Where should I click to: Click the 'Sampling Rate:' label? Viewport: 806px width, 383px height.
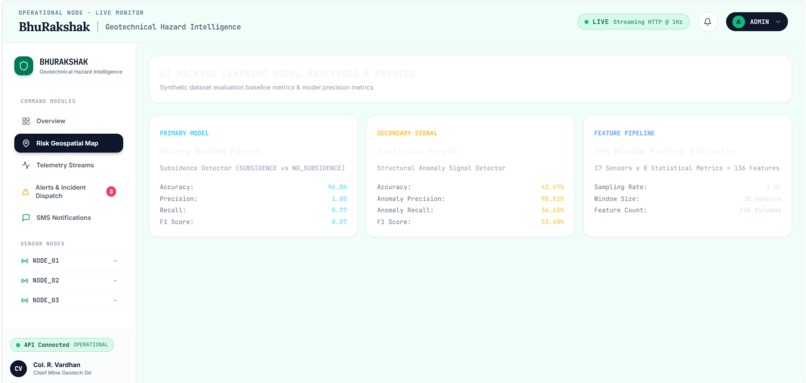tap(620, 187)
